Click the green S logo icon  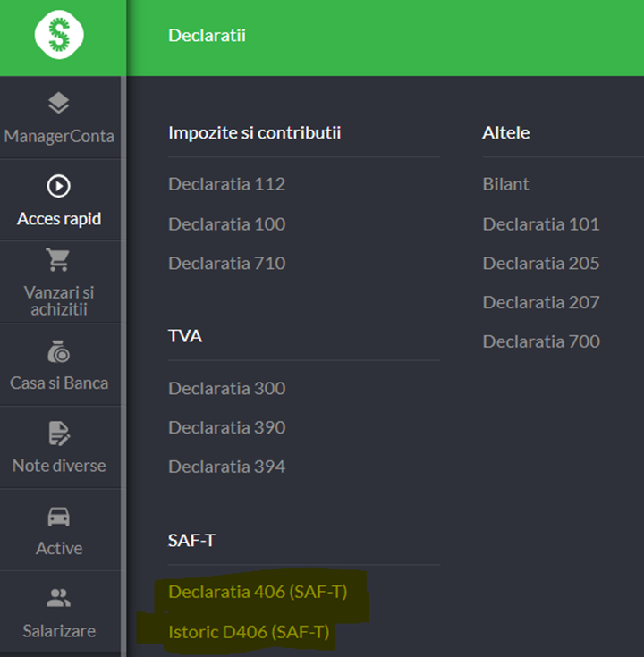click(59, 36)
